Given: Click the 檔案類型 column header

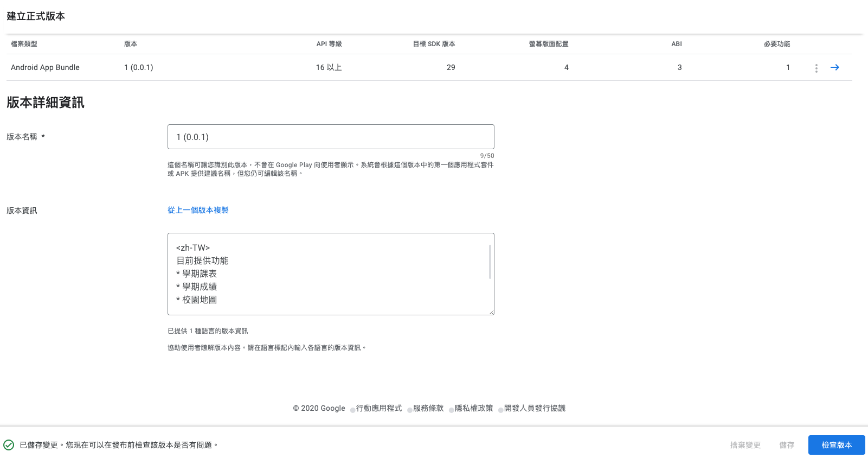Looking at the screenshot, I should point(24,44).
